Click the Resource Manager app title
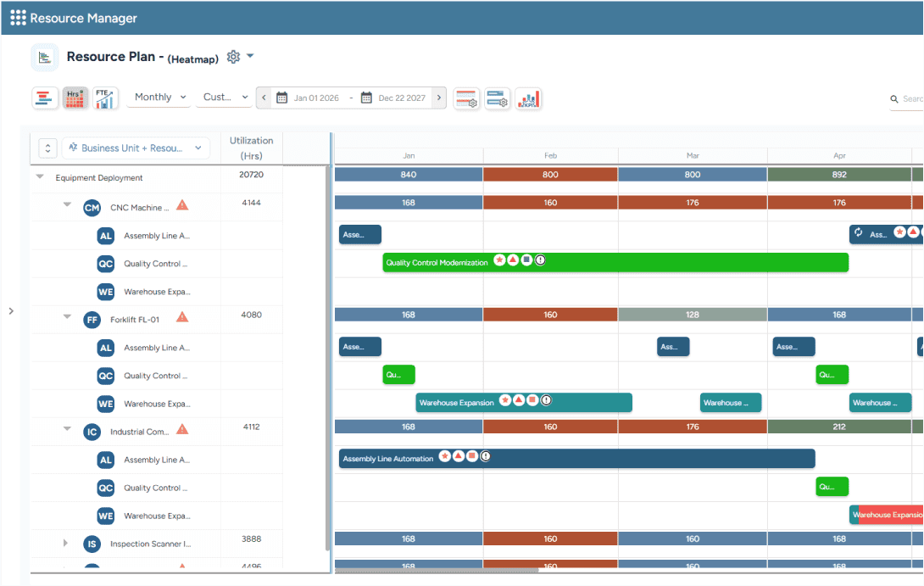This screenshot has height=586, width=924. pos(84,19)
